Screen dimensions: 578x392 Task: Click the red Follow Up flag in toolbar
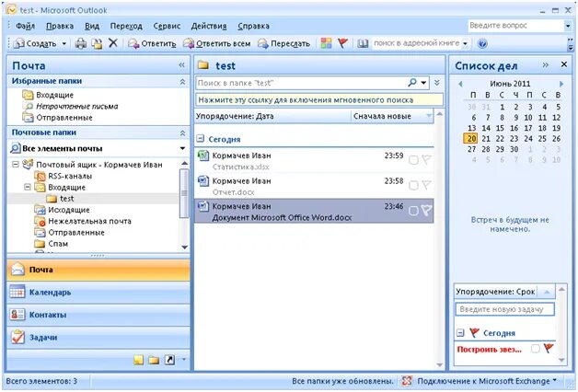coord(342,43)
